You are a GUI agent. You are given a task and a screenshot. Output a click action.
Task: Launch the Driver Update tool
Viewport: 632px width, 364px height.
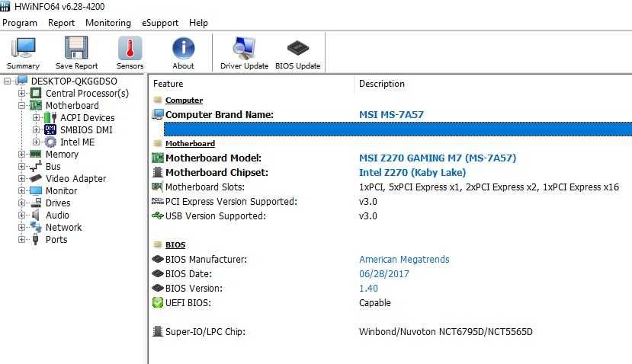pyautogui.click(x=244, y=53)
